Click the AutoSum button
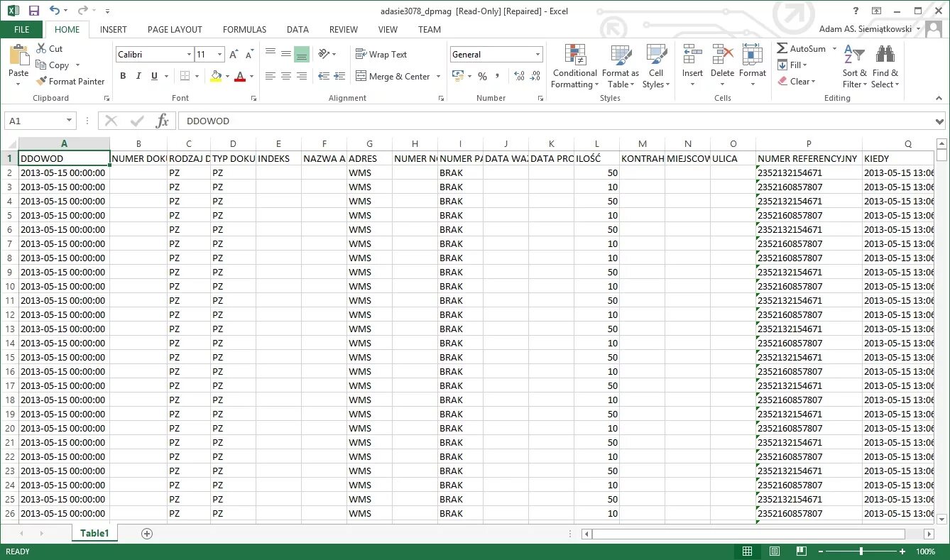The image size is (950, 560). point(801,49)
